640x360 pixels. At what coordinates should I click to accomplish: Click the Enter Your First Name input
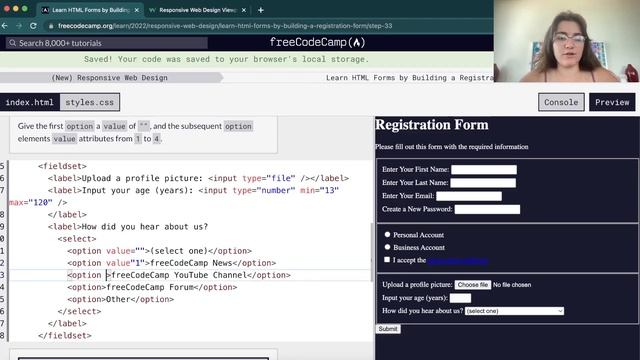point(484,170)
